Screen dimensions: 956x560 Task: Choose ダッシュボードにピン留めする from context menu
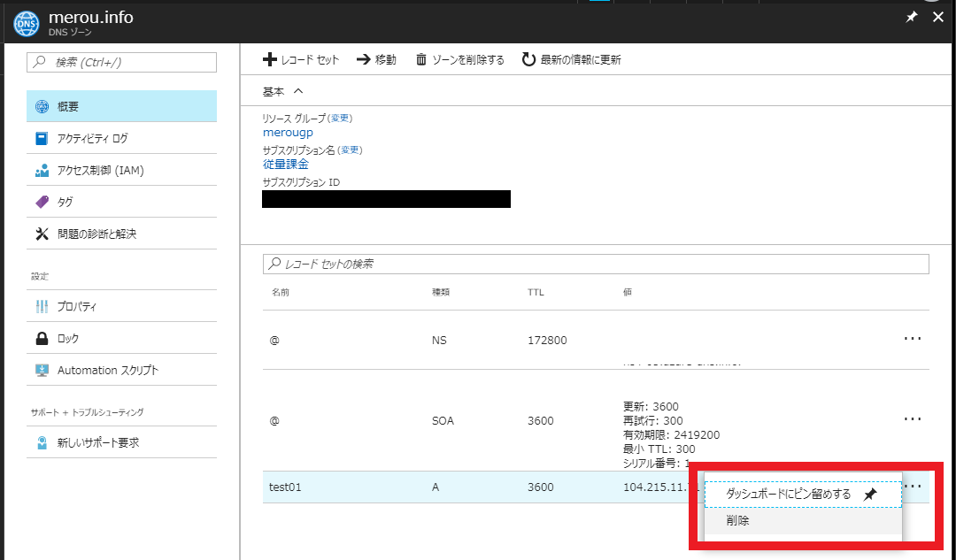pos(803,495)
